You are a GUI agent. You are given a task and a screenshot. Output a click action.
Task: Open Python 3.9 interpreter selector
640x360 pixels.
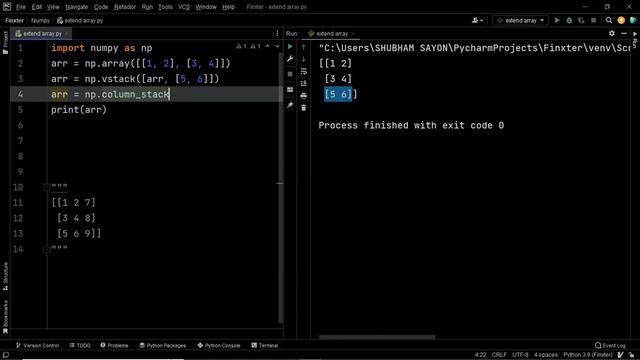(588, 355)
